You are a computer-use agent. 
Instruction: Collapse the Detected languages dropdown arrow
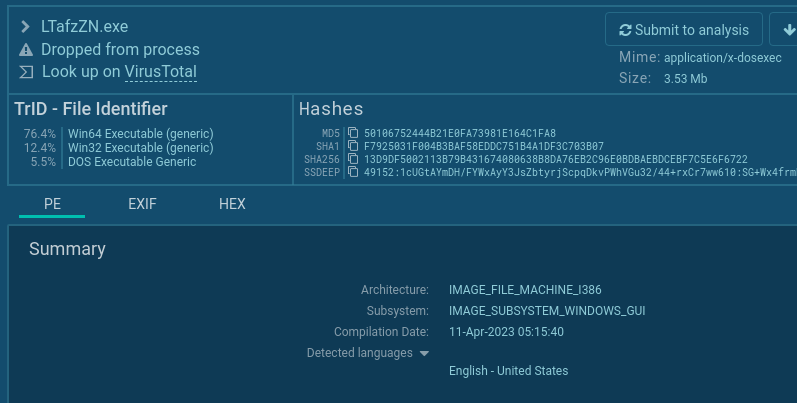pos(424,353)
